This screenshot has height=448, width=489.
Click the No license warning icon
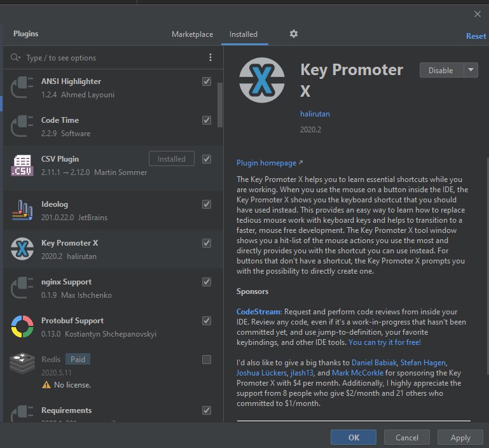(x=46, y=384)
